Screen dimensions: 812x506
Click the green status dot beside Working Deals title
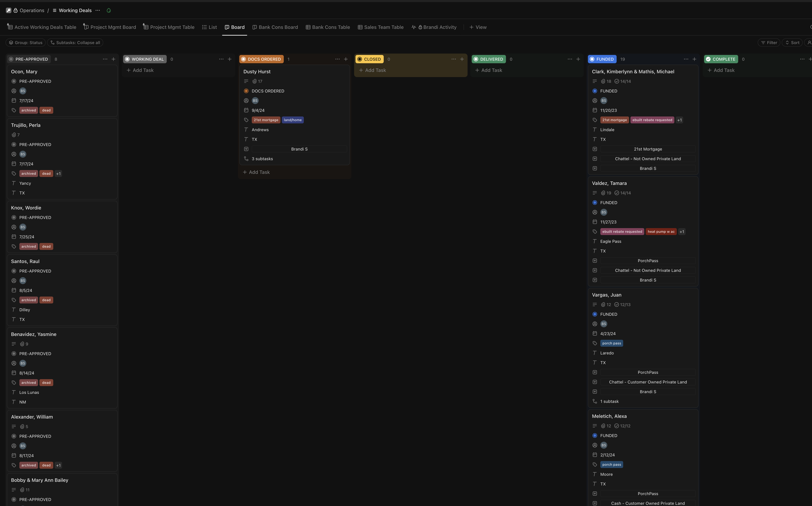click(108, 10)
